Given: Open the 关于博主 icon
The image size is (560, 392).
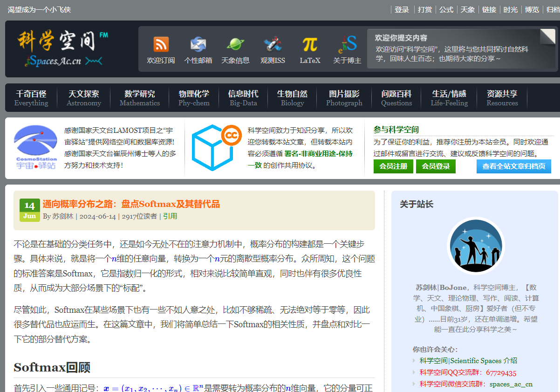Looking at the screenshot, I should coord(348,45).
